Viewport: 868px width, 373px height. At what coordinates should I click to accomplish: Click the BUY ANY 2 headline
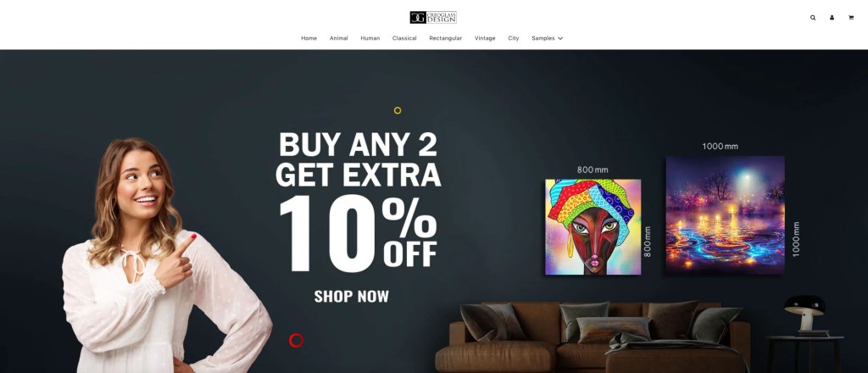pyautogui.click(x=359, y=144)
